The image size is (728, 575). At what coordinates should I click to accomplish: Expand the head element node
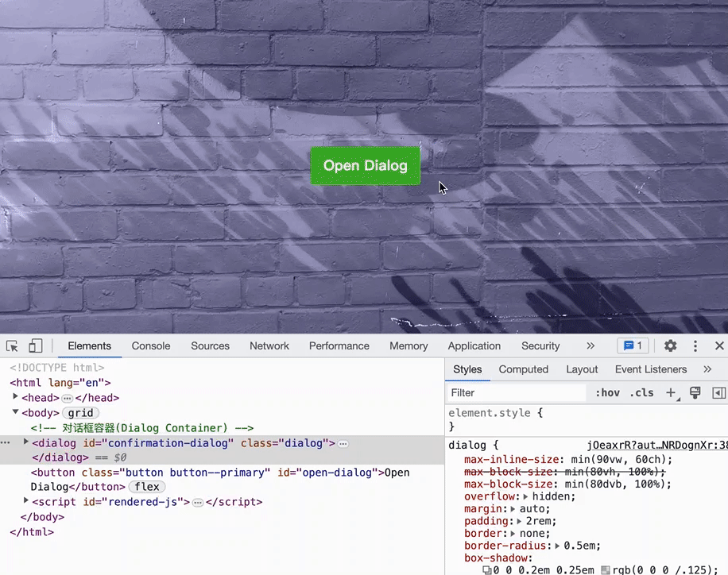pyautogui.click(x=15, y=397)
